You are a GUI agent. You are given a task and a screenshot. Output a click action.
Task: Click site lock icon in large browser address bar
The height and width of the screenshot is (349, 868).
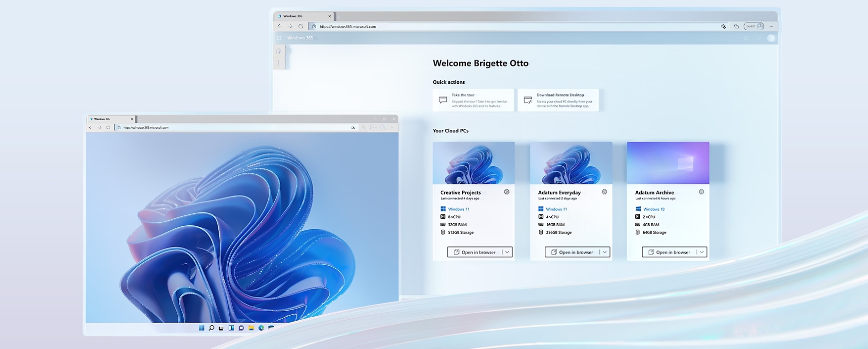point(314,26)
